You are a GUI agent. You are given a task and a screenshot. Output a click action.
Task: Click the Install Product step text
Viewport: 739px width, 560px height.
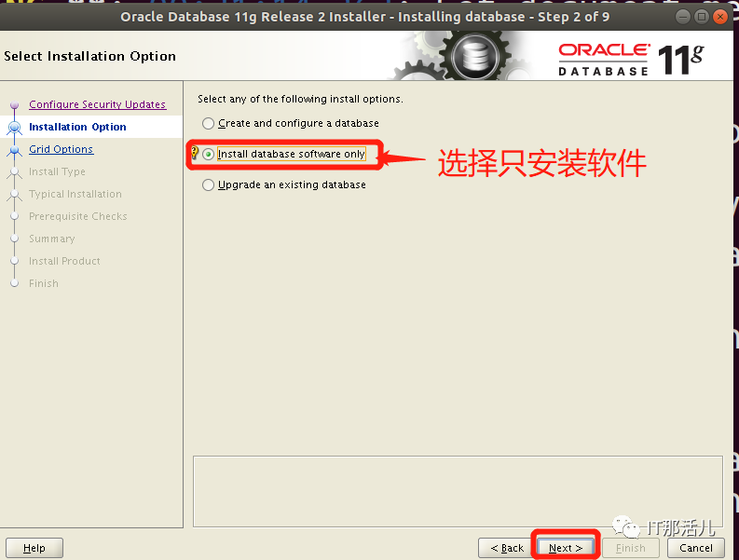pyautogui.click(x=64, y=261)
